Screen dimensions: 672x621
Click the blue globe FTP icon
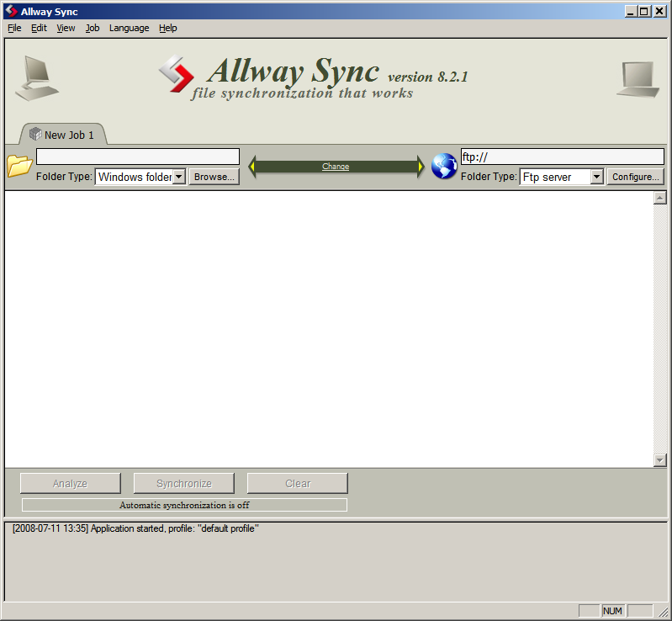[444, 166]
